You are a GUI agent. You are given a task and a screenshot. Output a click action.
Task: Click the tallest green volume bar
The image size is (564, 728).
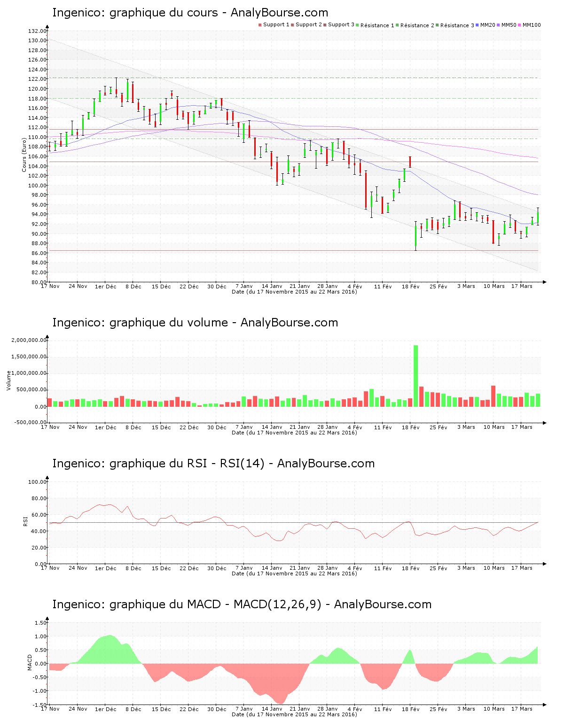(415, 376)
